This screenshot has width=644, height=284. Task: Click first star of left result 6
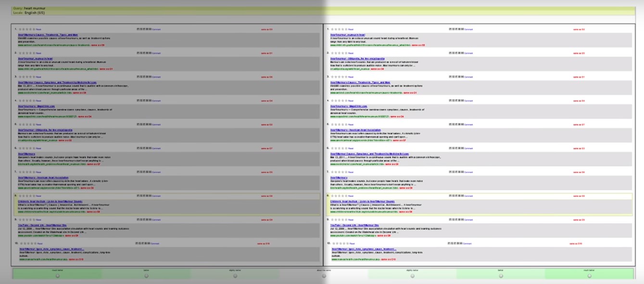pos(20,148)
